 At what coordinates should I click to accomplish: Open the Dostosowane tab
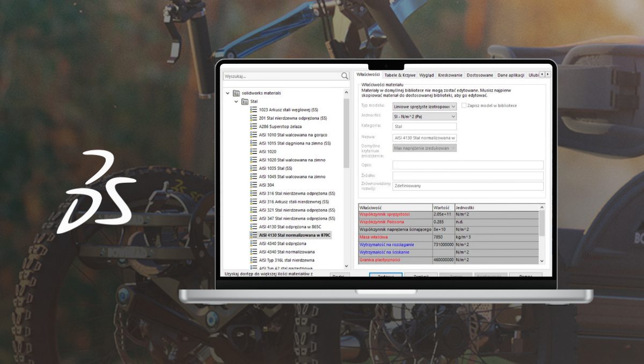[x=480, y=76]
